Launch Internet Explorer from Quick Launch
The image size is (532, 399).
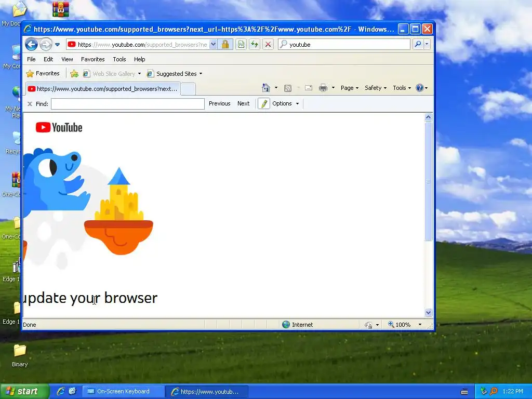tap(61, 391)
